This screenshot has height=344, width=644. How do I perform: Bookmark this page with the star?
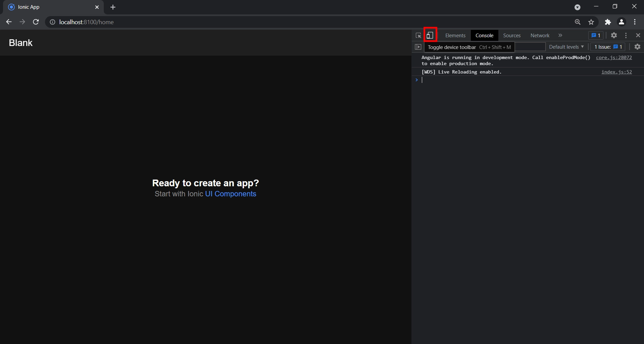pos(591,22)
